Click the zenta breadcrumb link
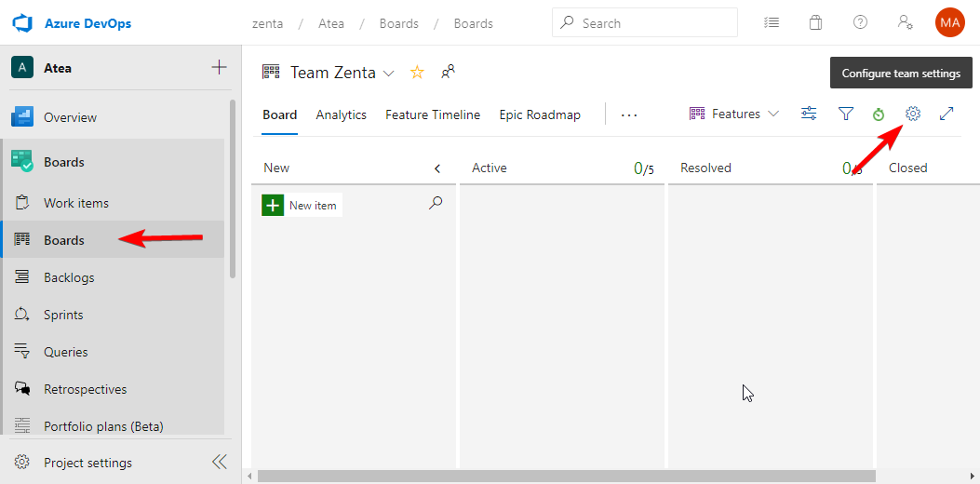 click(x=267, y=24)
